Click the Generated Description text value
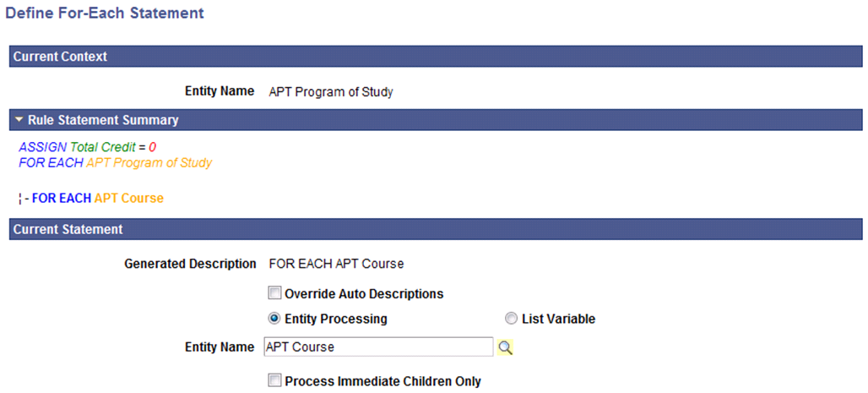 click(x=336, y=264)
